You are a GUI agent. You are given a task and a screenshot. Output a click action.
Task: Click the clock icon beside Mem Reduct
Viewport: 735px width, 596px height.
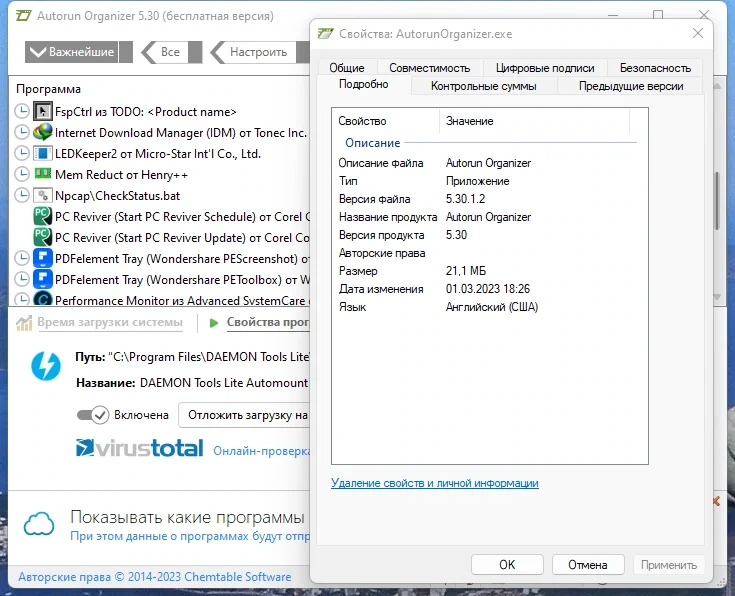(x=22, y=174)
